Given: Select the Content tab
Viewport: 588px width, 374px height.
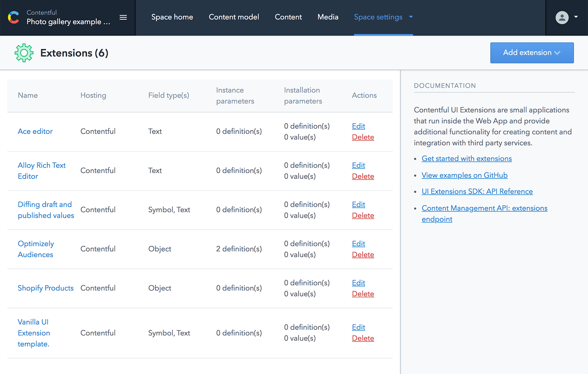Looking at the screenshot, I should point(288,17).
